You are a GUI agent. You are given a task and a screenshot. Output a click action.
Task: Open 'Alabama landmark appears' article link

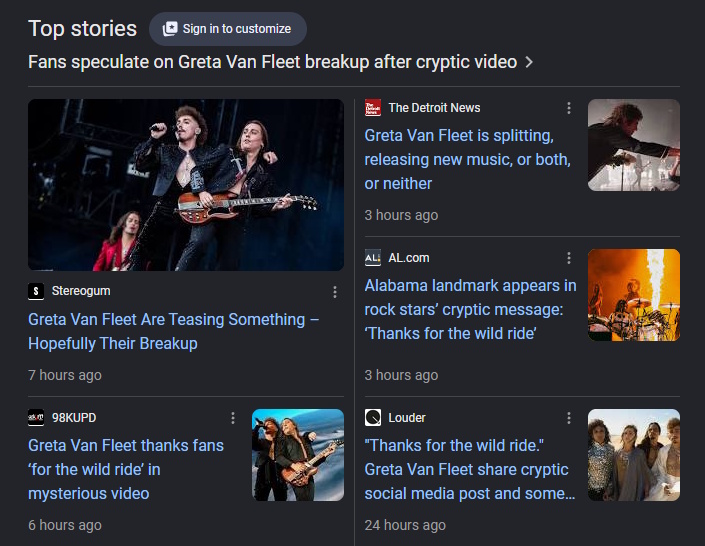pos(470,309)
